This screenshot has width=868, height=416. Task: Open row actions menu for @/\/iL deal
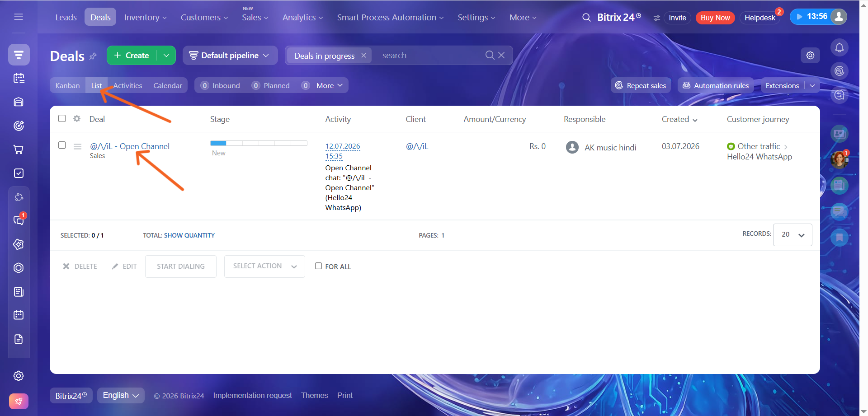tap(77, 146)
